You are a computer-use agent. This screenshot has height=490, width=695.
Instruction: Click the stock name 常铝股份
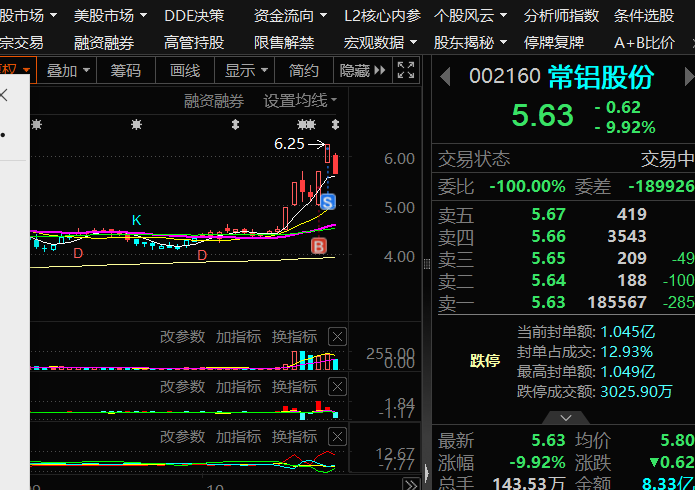[601, 78]
